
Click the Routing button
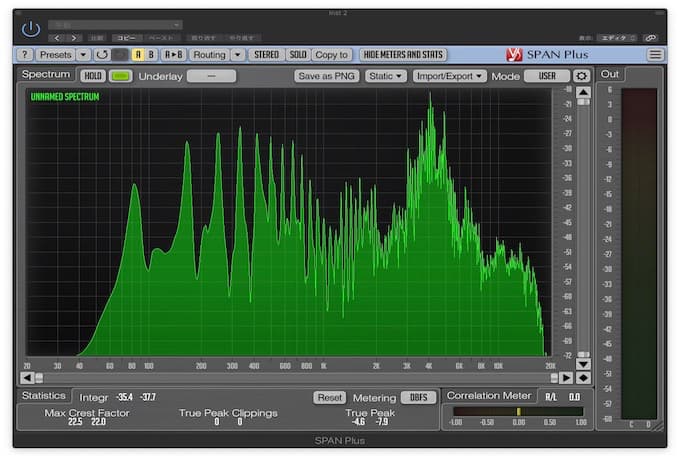209,55
